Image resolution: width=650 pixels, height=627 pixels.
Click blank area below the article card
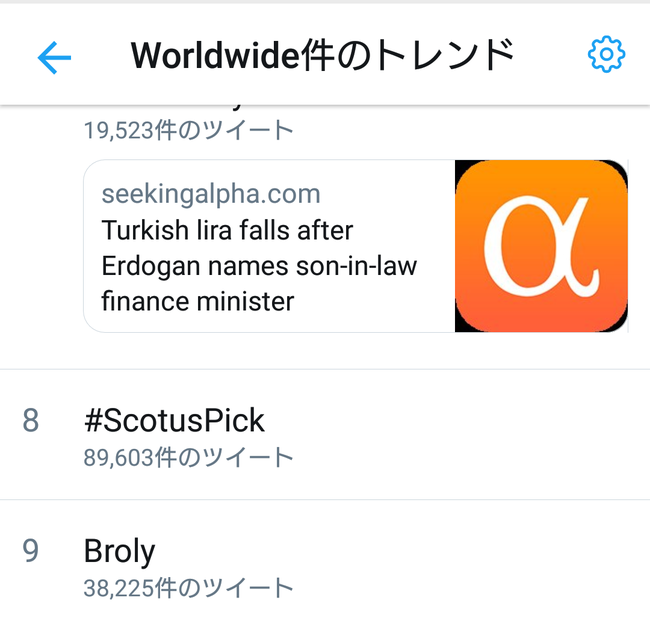coord(325,351)
